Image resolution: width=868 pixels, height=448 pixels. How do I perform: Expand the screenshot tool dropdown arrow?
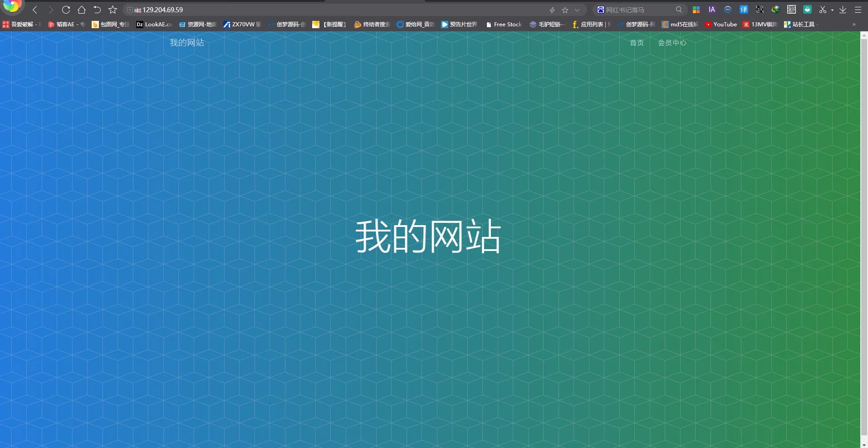[832, 10]
